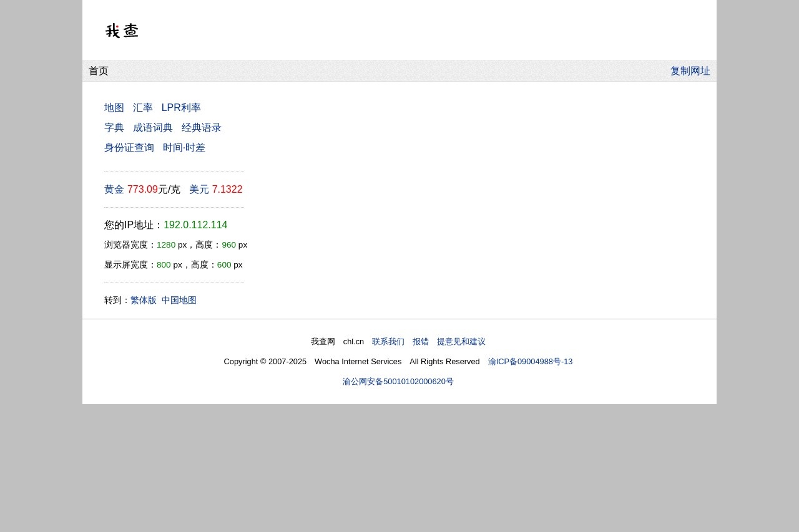Viewport: 799px width, 532px height.
Task: Switch to 繁体版 traditional Chinese version
Action: click(x=144, y=301)
